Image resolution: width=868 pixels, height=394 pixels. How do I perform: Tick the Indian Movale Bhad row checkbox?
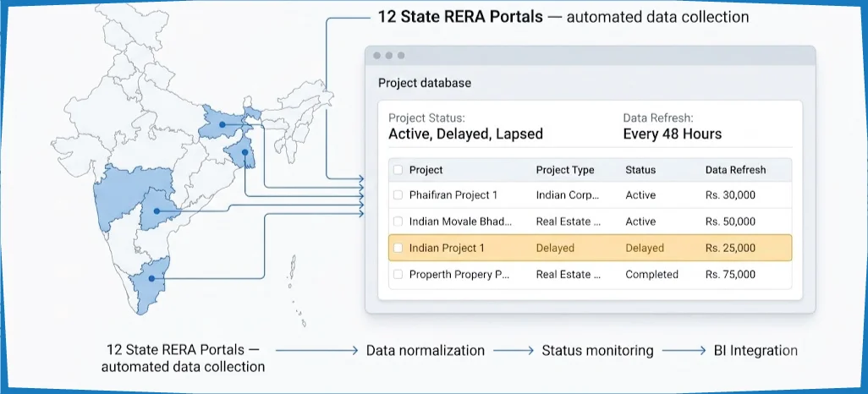[398, 222]
